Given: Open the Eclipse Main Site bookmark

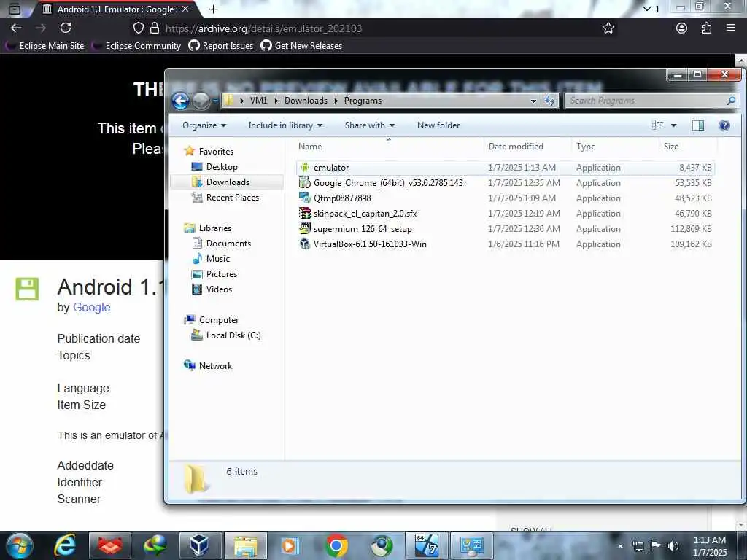Looking at the screenshot, I should coord(45,46).
